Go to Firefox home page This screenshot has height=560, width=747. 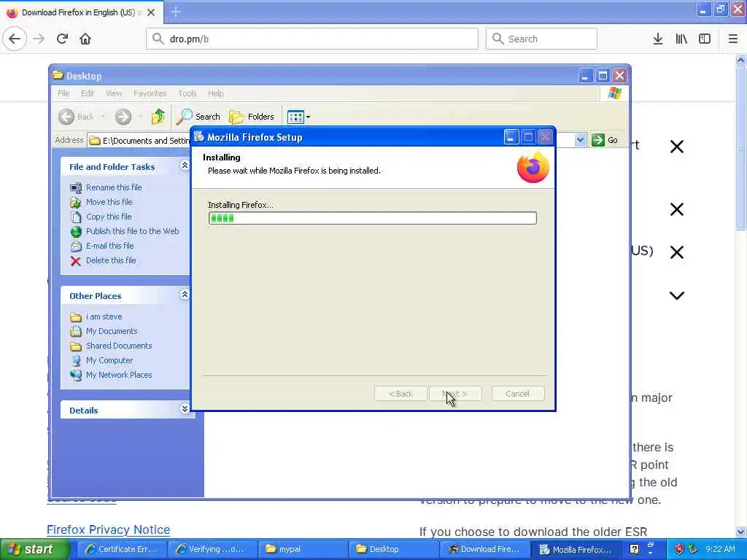(x=85, y=39)
